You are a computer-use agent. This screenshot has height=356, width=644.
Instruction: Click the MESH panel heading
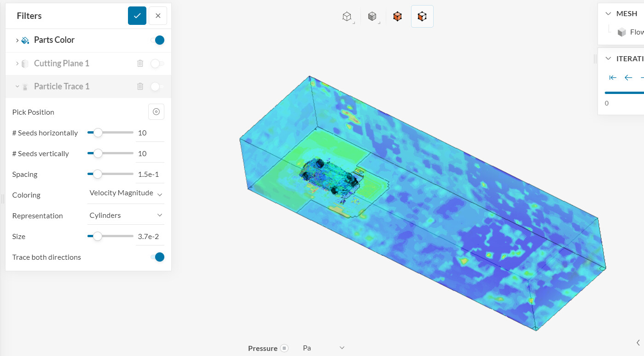coord(627,14)
